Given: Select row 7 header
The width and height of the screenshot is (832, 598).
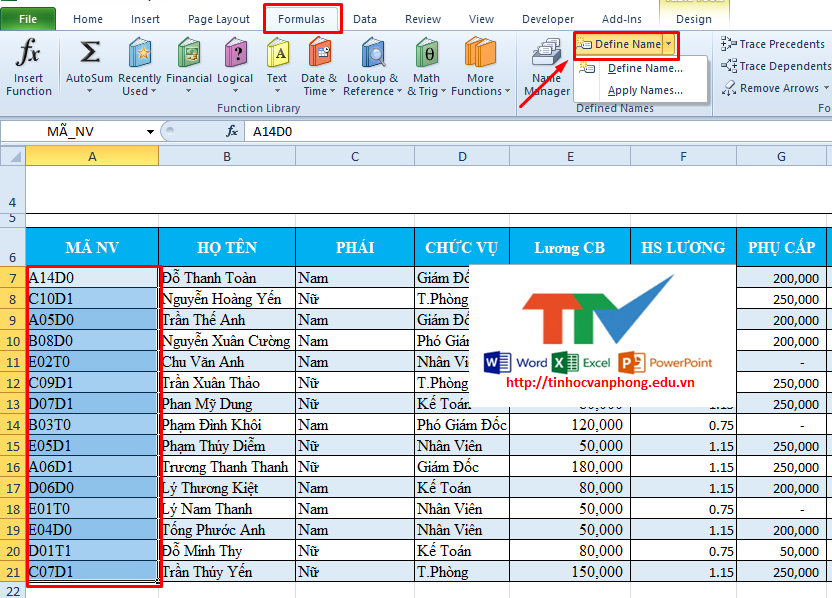Looking at the screenshot, I should coord(13,278).
